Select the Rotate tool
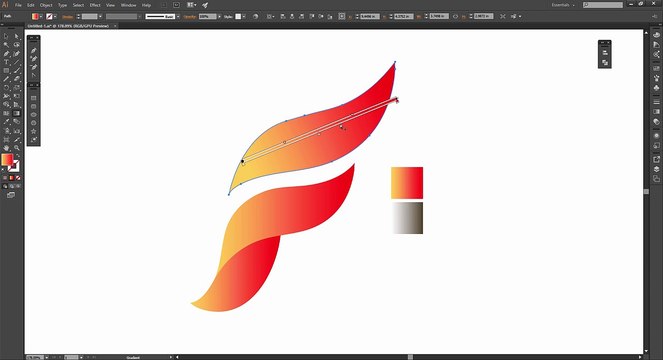Viewport: 663px width, 360px height. pyautogui.click(x=6, y=88)
